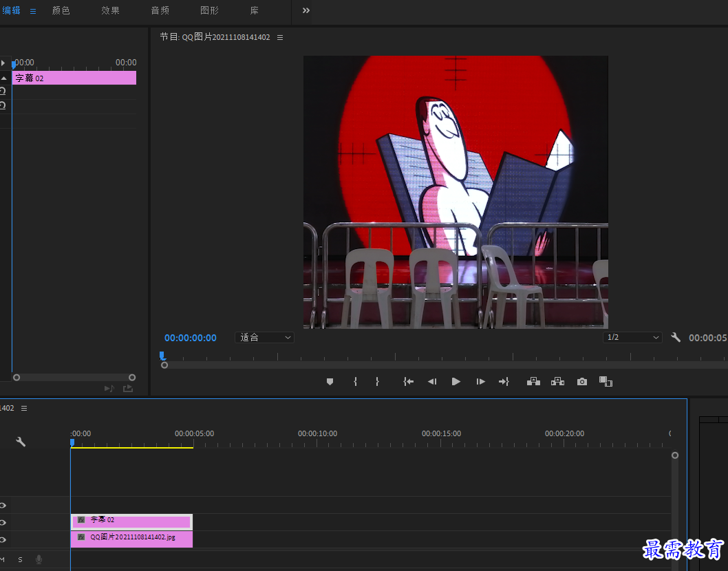This screenshot has height=571, width=728.
Task: Click play audio only button in Effect Controls
Action: (109, 388)
